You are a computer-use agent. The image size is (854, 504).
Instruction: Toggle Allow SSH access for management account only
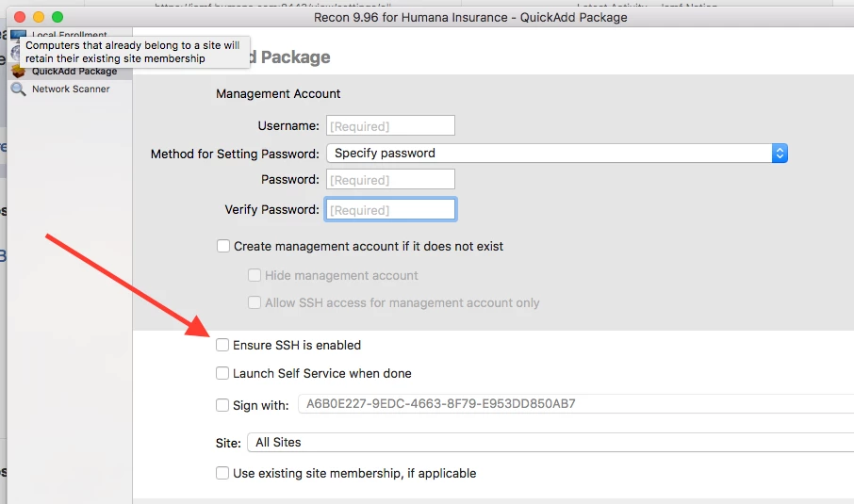pyautogui.click(x=255, y=302)
